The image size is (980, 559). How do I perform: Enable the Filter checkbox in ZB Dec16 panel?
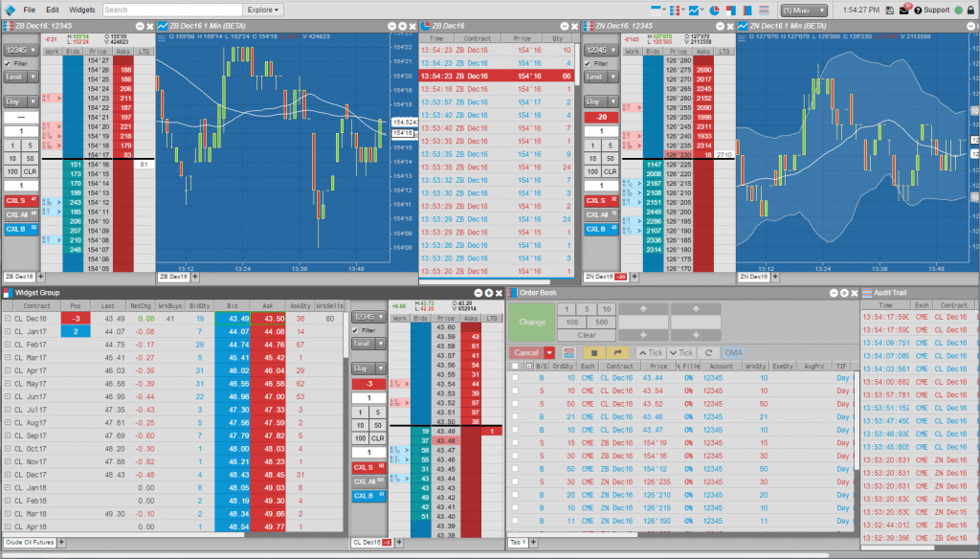coord(7,63)
